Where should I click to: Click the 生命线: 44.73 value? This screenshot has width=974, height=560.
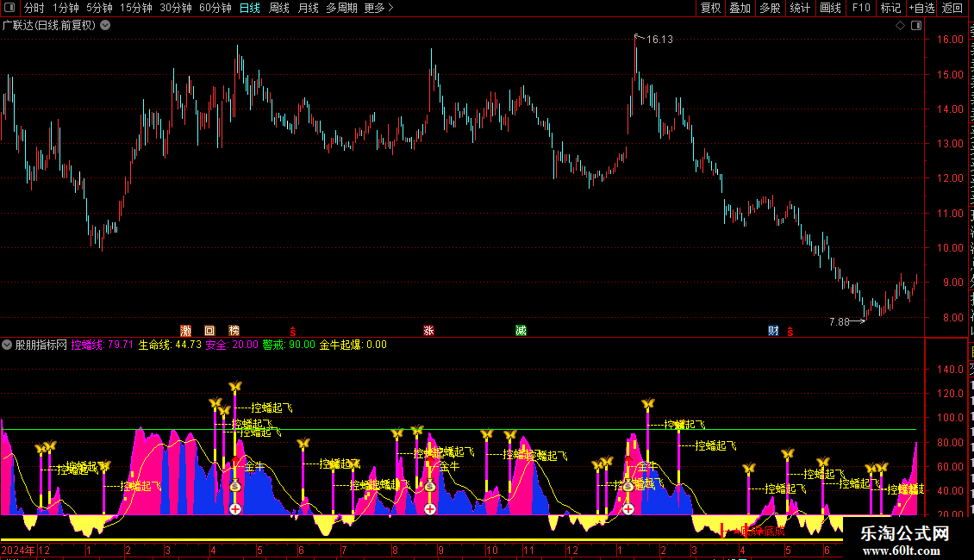pos(170,345)
